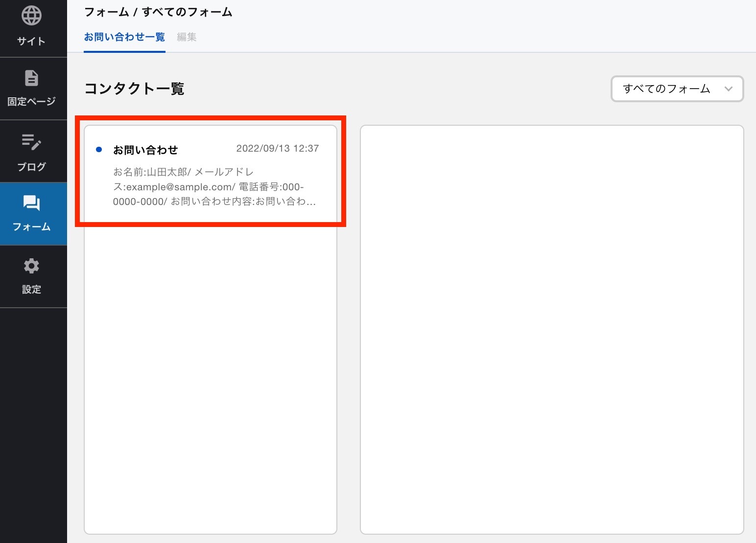This screenshot has width=756, height=543.
Task: Select the フォーム chat bubbles icon
Action: coord(31,203)
